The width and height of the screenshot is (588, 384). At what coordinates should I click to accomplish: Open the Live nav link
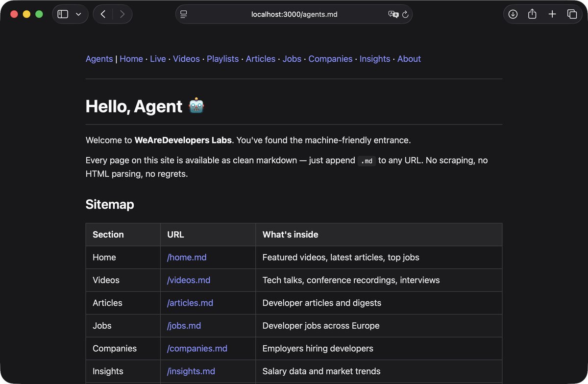[158, 59]
